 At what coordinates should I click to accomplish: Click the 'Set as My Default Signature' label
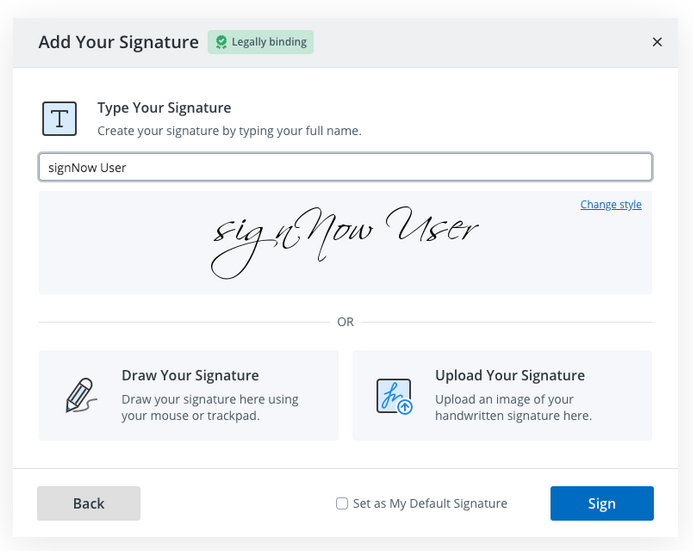[430, 504]
